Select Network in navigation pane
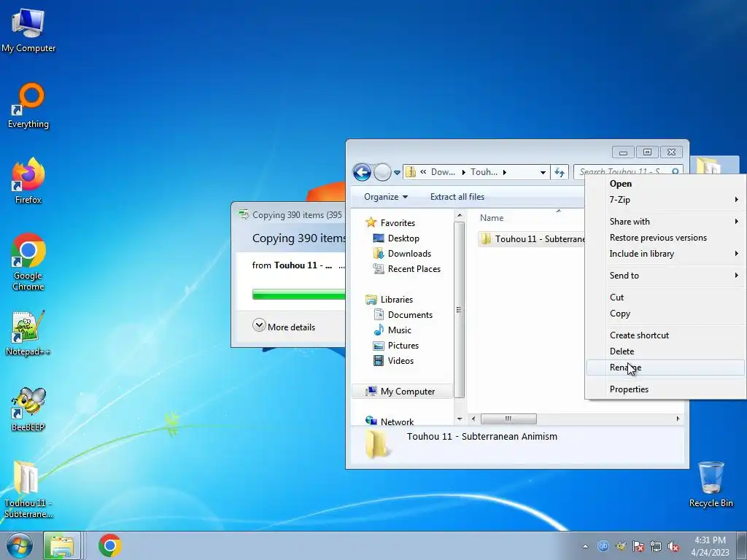 pos(397,421)
